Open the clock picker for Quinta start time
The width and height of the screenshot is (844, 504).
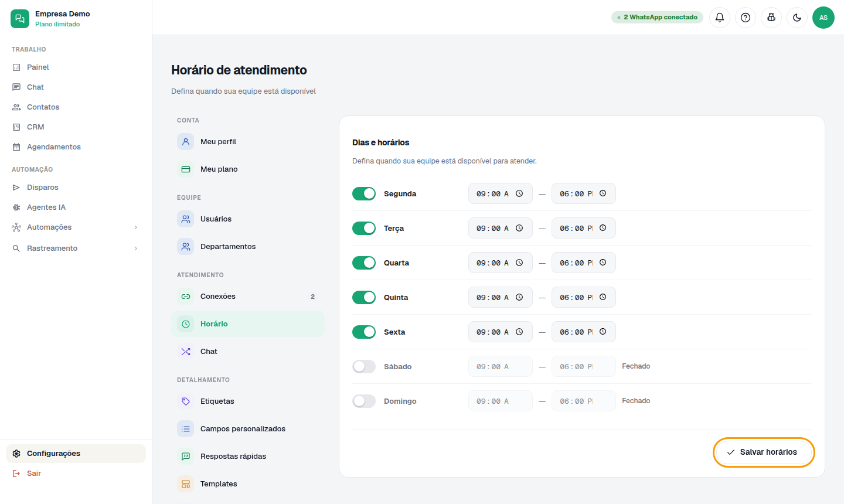(519, 297)
